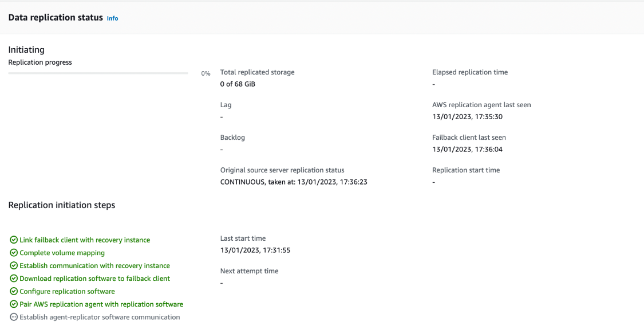
Task: Select the "Complete volume mapping" step
Action: click(x=62, y=253)
